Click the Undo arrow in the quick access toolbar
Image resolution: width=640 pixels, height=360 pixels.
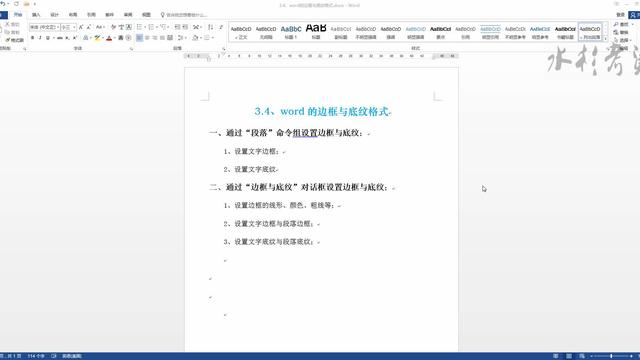pos(2,4)
